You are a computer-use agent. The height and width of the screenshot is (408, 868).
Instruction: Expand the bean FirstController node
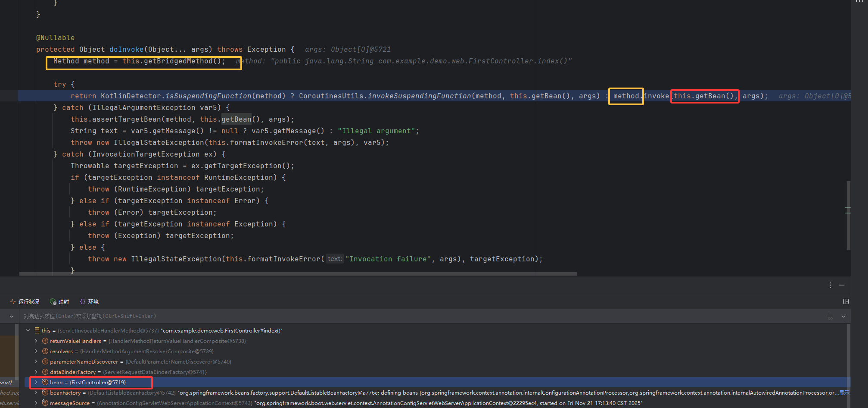36,383
